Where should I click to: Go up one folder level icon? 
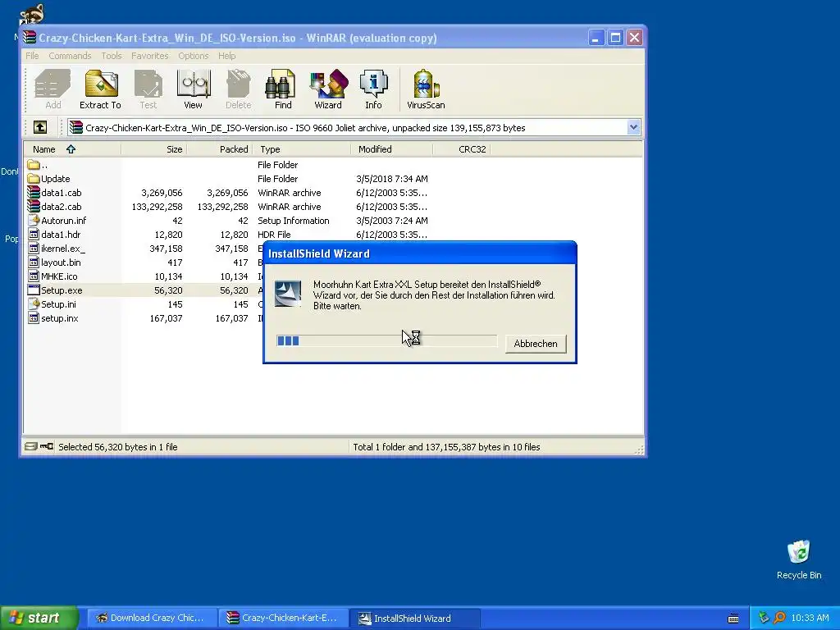coord(40,127)
